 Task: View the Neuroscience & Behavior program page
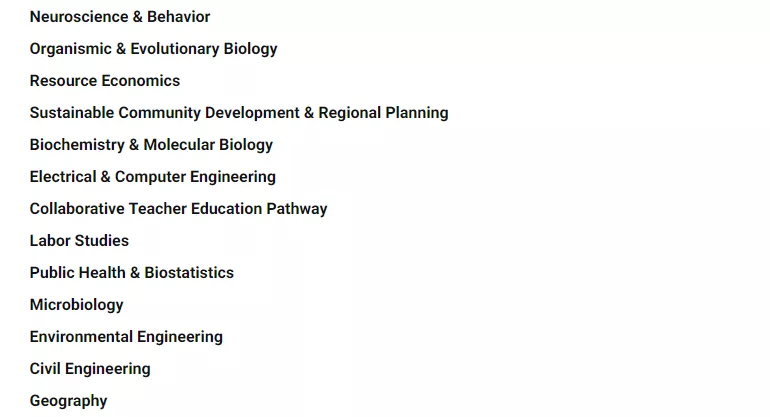[x=120, y=17]
